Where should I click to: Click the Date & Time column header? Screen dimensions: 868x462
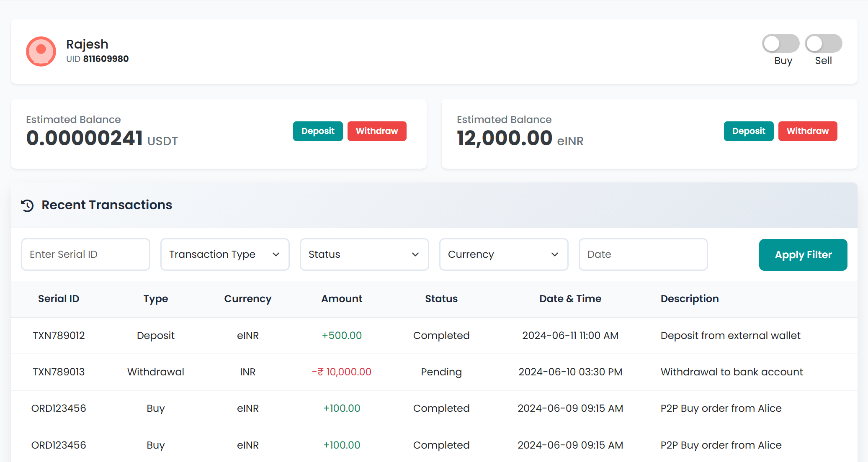click(570, 299)
